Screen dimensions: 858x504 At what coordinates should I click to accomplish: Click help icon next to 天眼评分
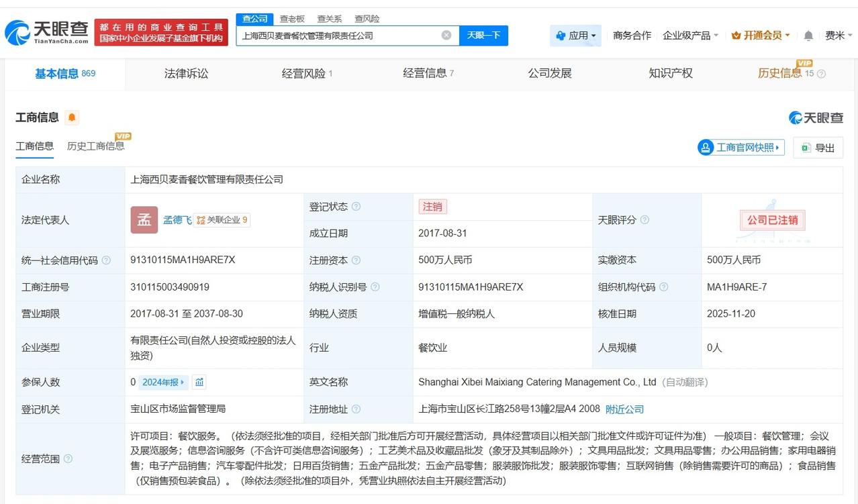(x=645, y=220)
